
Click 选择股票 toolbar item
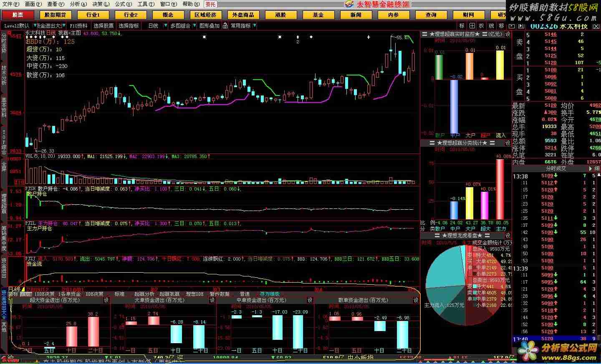[104, 25]
